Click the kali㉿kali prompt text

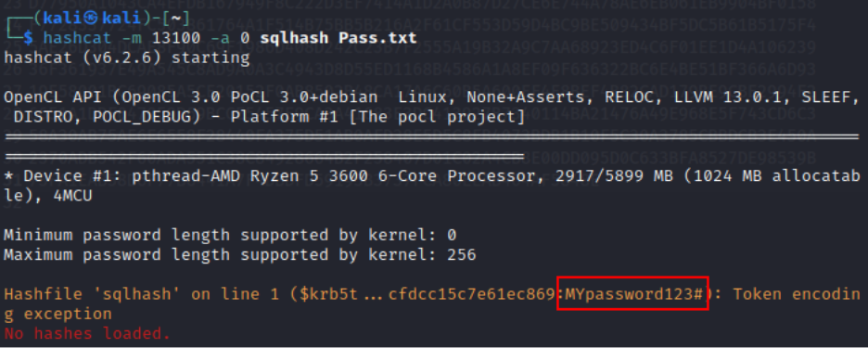click(x=94, y=19)
